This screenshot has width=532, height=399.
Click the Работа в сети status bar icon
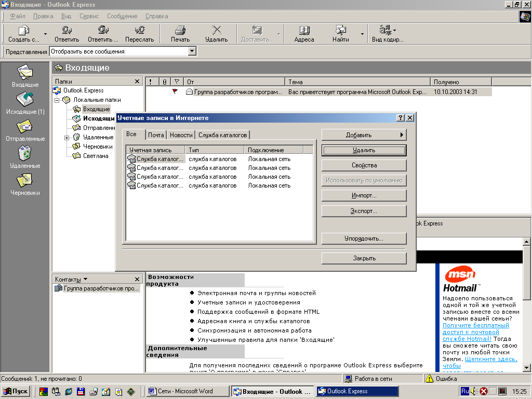(348, 378)
